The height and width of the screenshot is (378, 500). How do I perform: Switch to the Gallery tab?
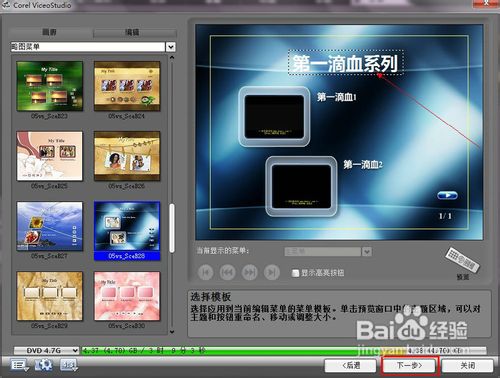click(x=49, y=32)
